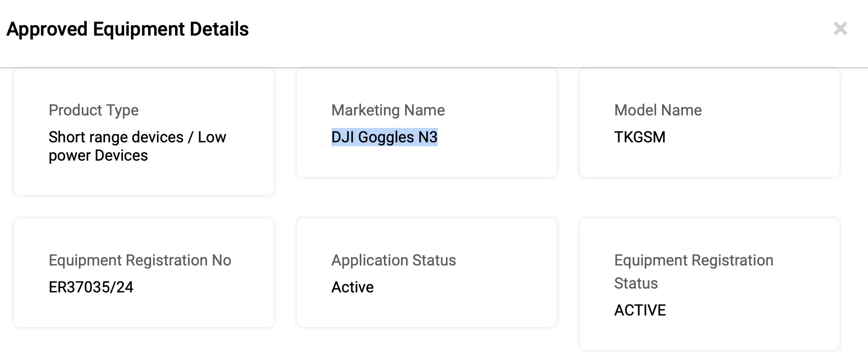Click the Application Status label

394,260
